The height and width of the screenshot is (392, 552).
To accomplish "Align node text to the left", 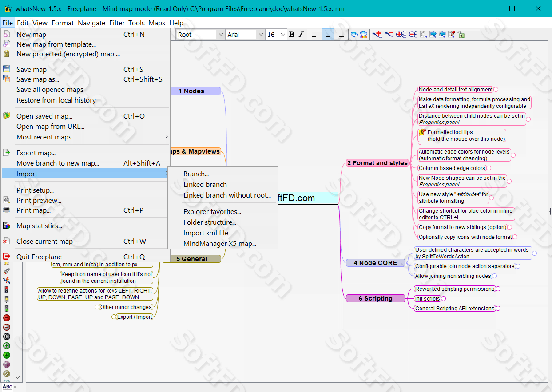I will [315, 35].
